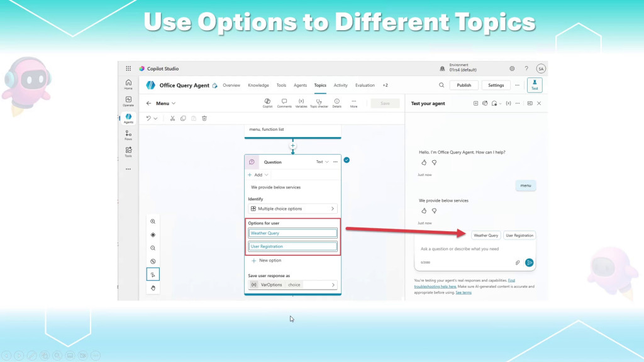Delete the selected node with trash icon
The height and width of the screenshot is (362, 644).
pos(204,118)
